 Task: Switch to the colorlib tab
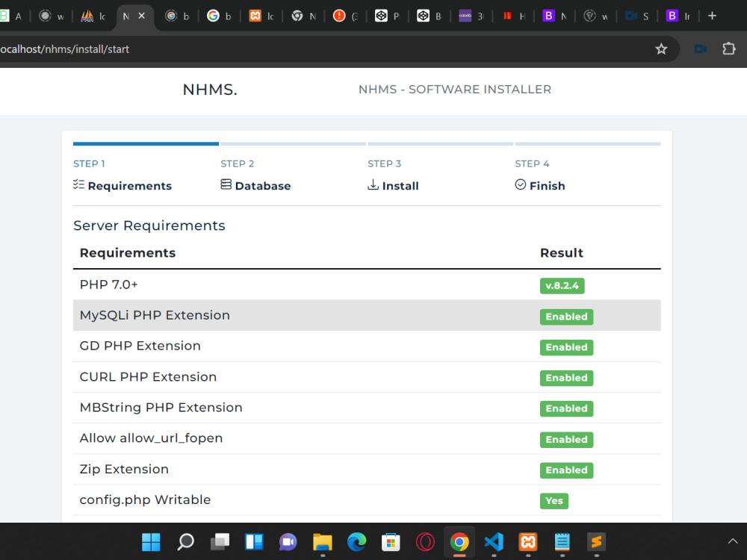tap(471, 16)
